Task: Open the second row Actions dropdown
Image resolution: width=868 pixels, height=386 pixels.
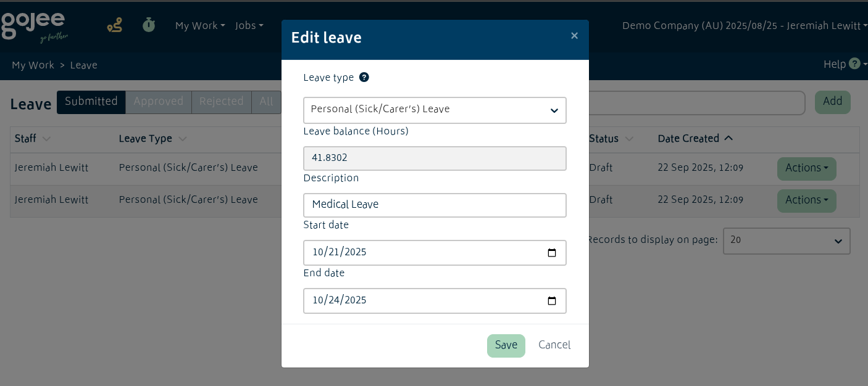Action: tap(806, 200)
